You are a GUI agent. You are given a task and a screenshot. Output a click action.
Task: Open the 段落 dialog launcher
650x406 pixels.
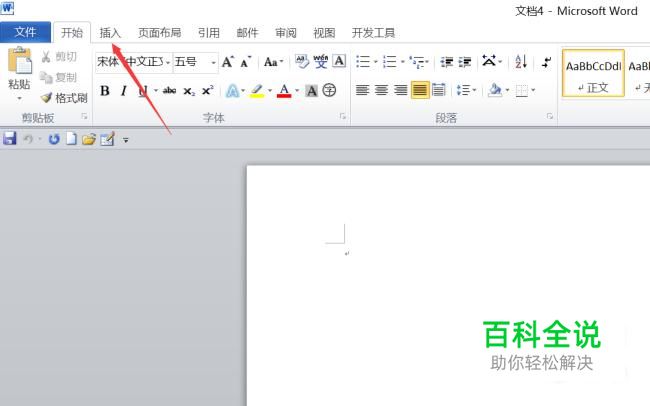(550, 117)
